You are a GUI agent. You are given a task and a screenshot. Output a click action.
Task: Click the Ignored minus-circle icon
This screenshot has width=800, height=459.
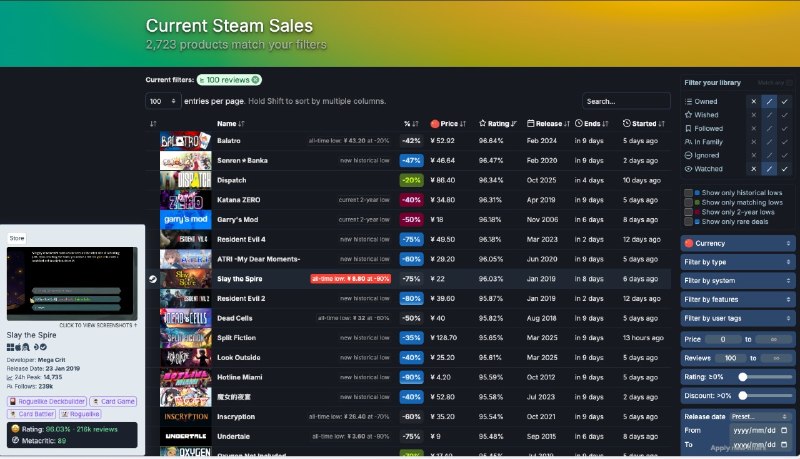click(688, 155)
